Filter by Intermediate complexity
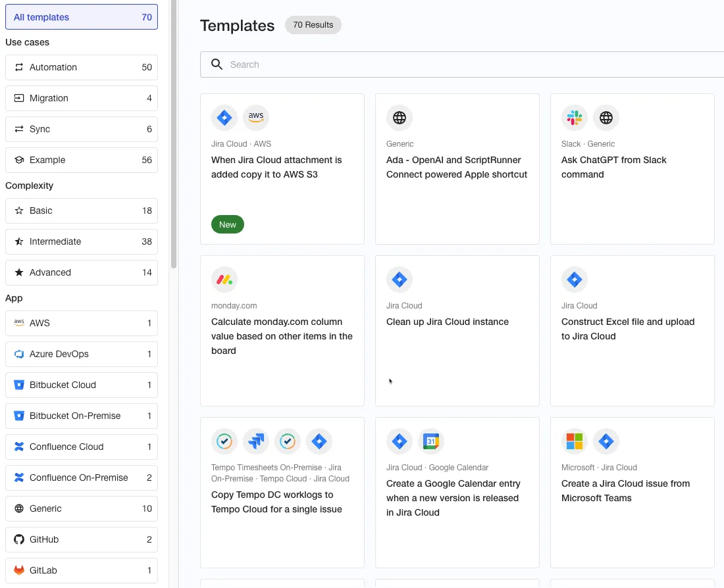This screenshot has height=588, width=724. coord(82,242)
